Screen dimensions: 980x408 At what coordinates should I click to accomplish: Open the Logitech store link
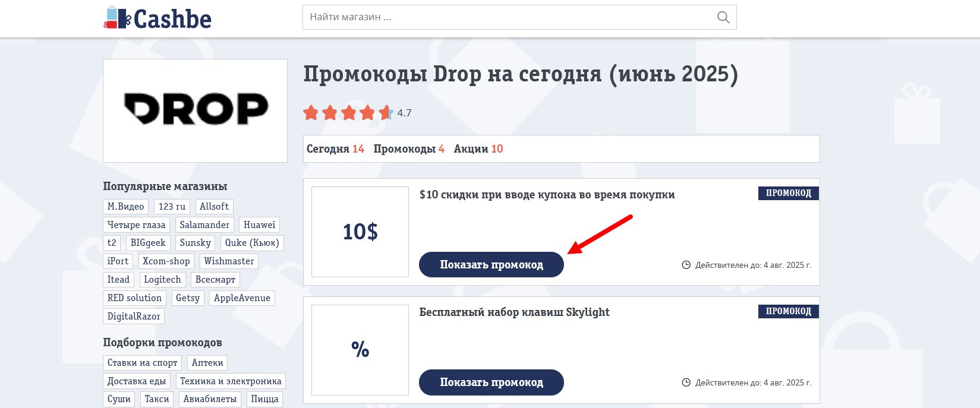(162, 280)
